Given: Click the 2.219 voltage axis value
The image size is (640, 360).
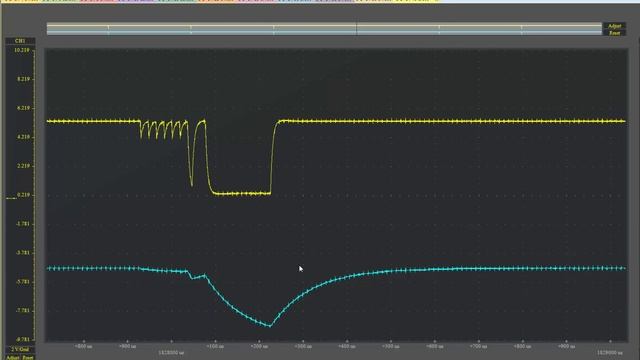Looking at the screenshot, I should pyautogui.click(x=23, y=166).
